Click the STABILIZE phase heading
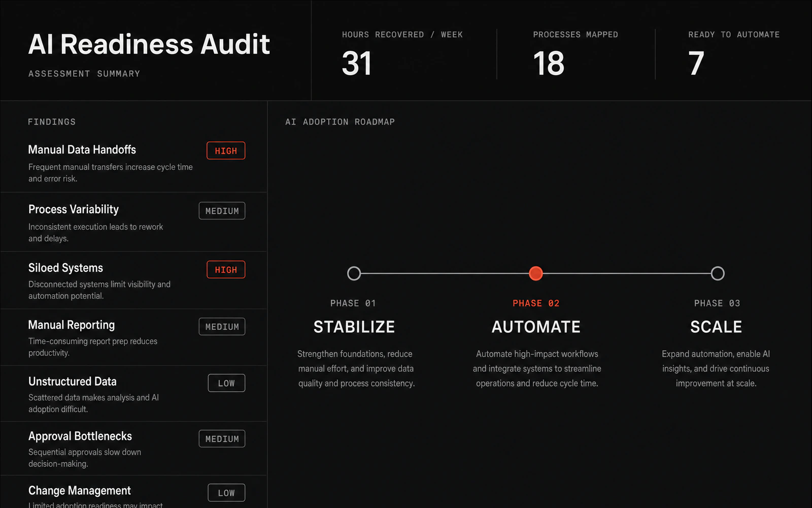This screenshot has width=812, height=508. 354,327
